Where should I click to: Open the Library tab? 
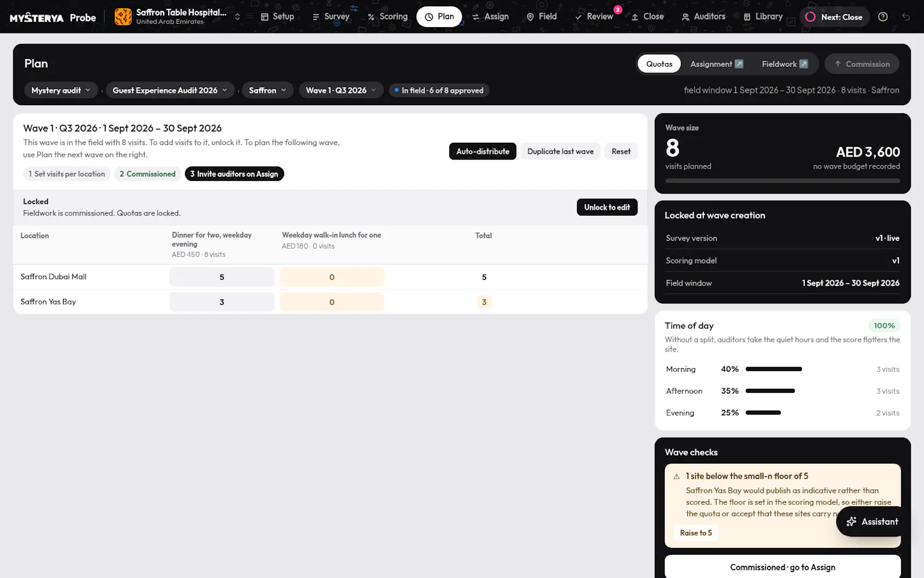tap(763, 17)
